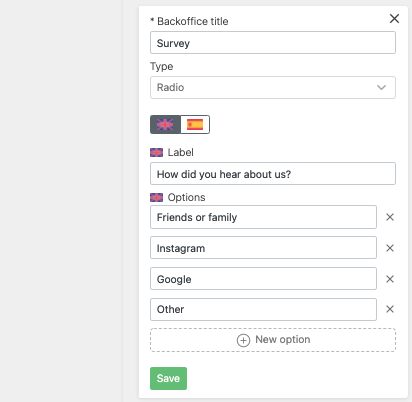The height and width of the screenshot is (402, 412).
Task: Remove the Friends or family option
Action: (x=390, y=217)
